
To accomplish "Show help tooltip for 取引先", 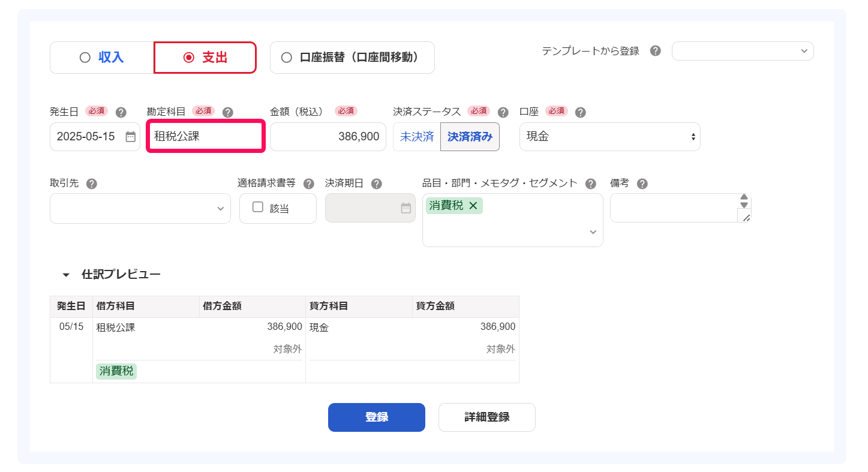I will point(91,184).
